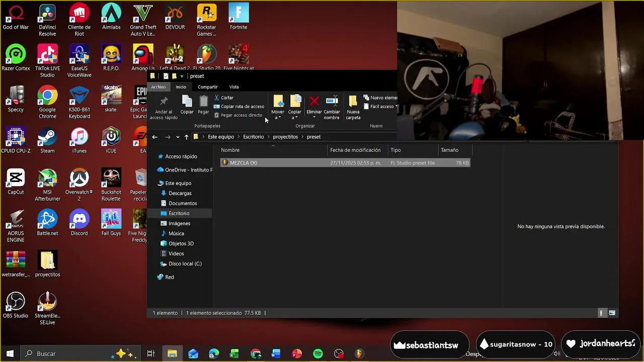The image size is (644, 362).
Task: Open OneDrive in navigation pane
Action: [x=185, y=170]
